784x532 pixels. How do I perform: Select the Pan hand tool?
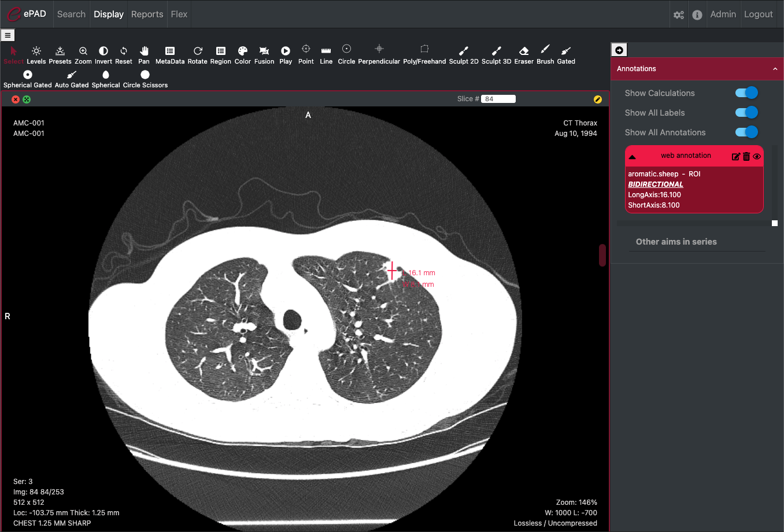144,54
